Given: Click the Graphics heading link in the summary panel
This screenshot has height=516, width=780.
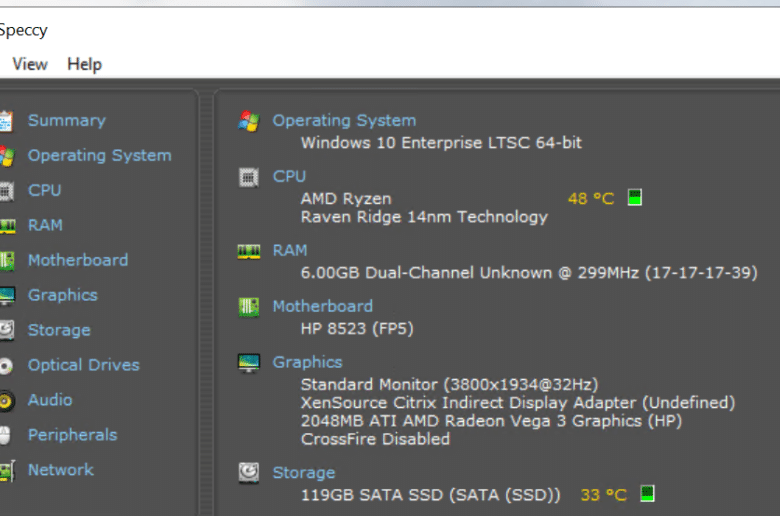Looking at the screenshot, I should pos(307,362).
